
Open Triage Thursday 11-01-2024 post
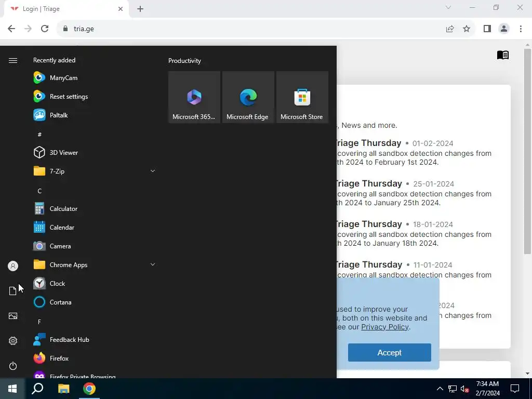pyautogui.click(x=368, y=264)
